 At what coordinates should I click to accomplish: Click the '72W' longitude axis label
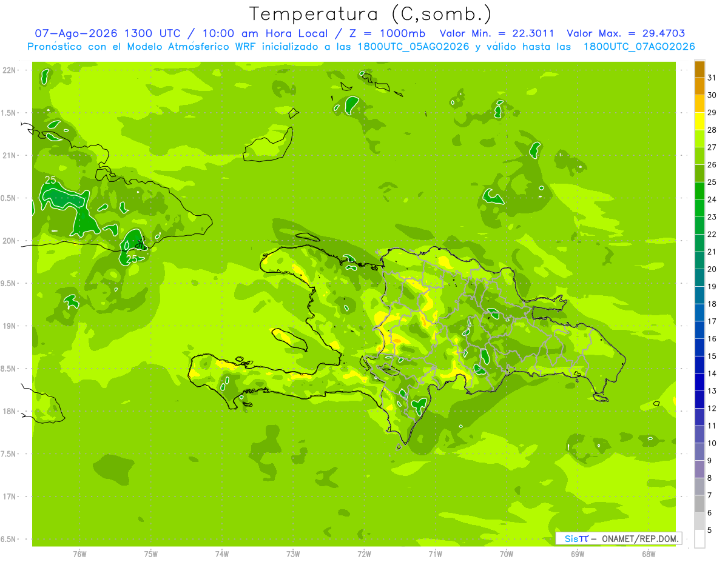364,554
